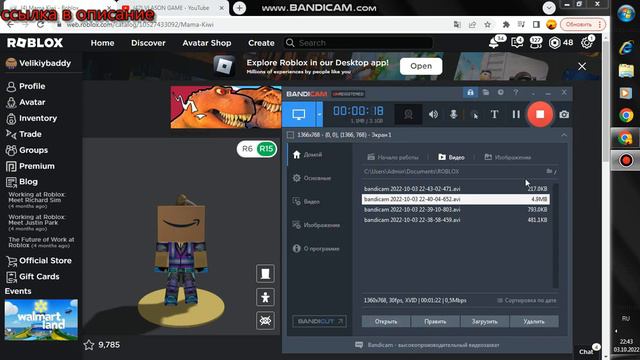Click the Обновить browser update button

pos(582,24)
